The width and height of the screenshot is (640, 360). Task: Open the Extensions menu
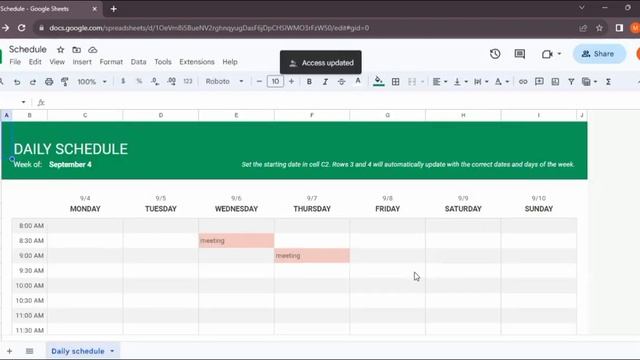(197, 62)
